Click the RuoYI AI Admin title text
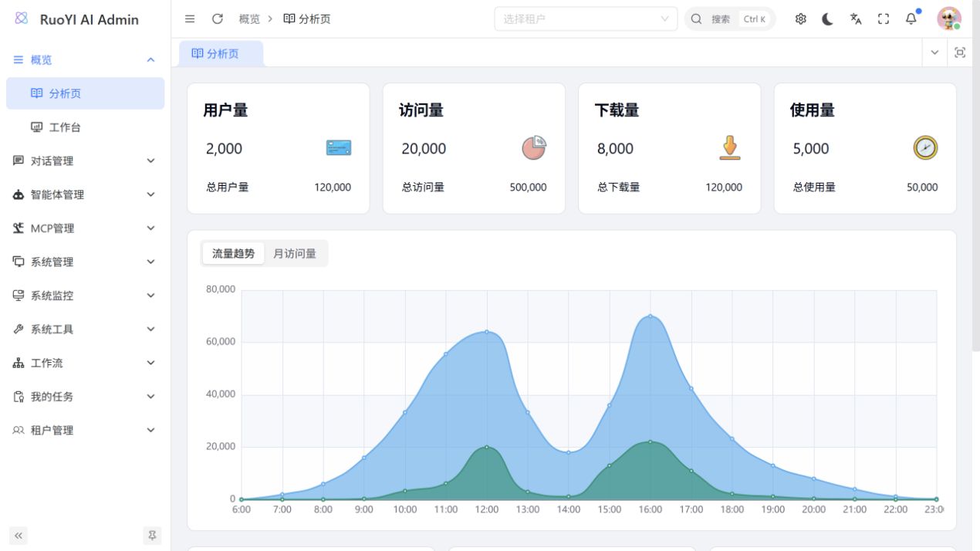 (90, 19)
